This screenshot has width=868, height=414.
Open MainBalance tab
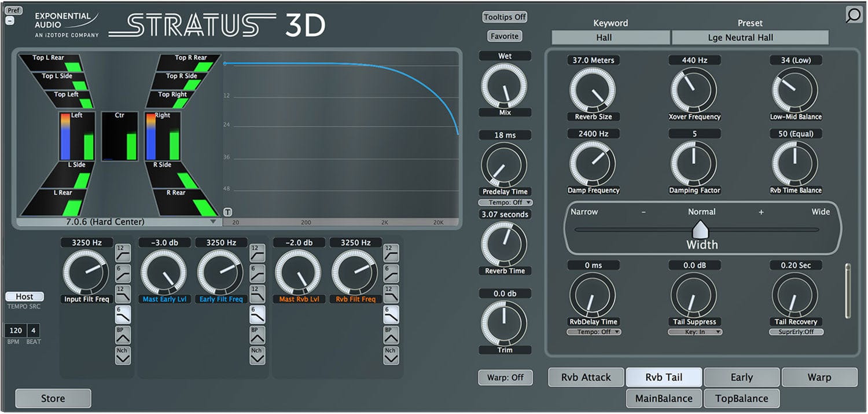[x=664, y=398]
